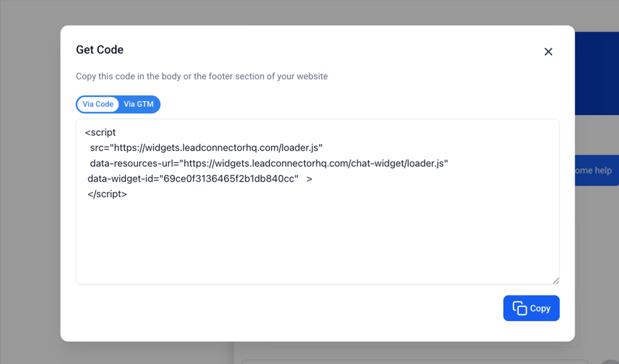Click the Get Code dialog title
Screen dimensions: 619x364
click(x=100, y=50)
